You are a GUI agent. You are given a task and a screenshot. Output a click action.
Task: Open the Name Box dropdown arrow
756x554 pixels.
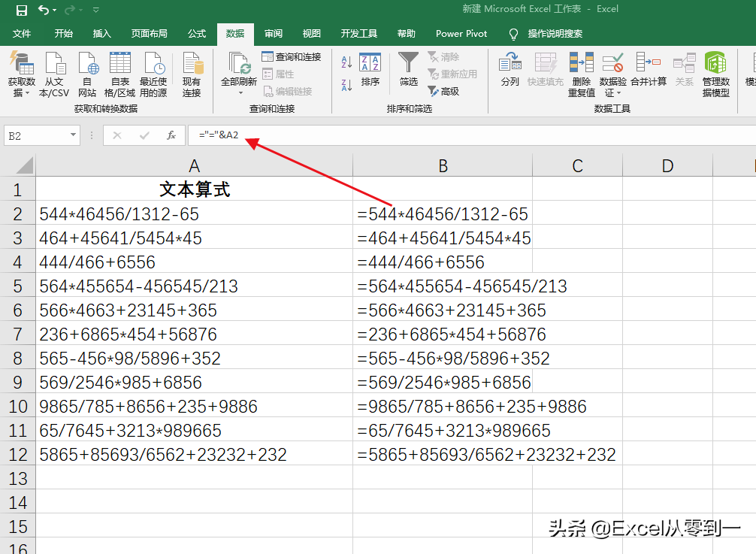(73, 135)
